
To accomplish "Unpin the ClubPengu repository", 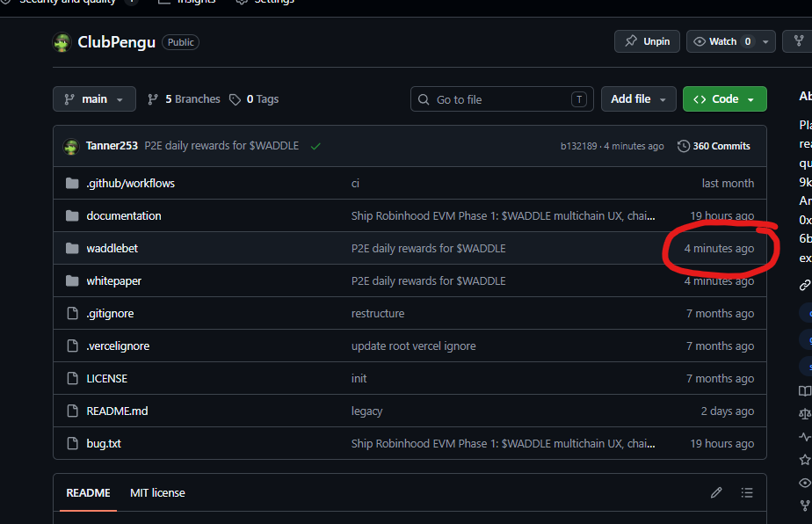I will (x=647, y=41).
